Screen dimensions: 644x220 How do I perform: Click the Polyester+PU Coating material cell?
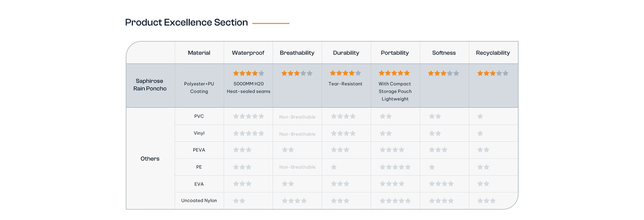(199, 88)
